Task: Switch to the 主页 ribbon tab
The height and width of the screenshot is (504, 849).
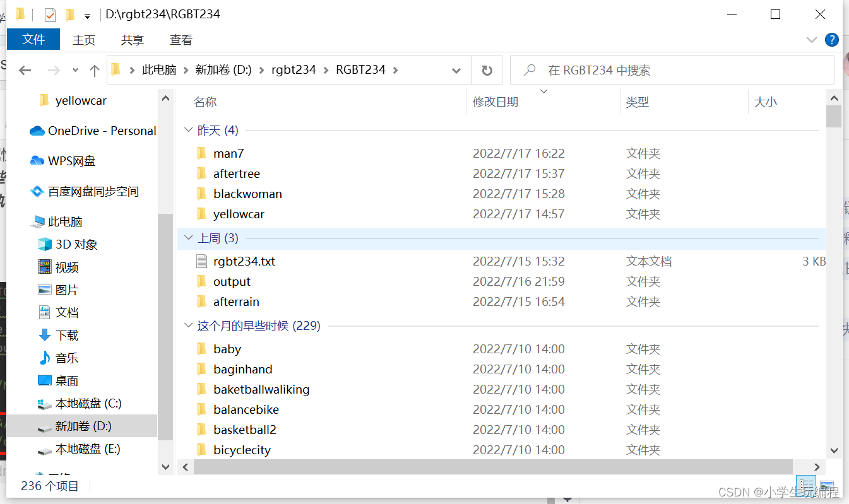Action: 84,40
